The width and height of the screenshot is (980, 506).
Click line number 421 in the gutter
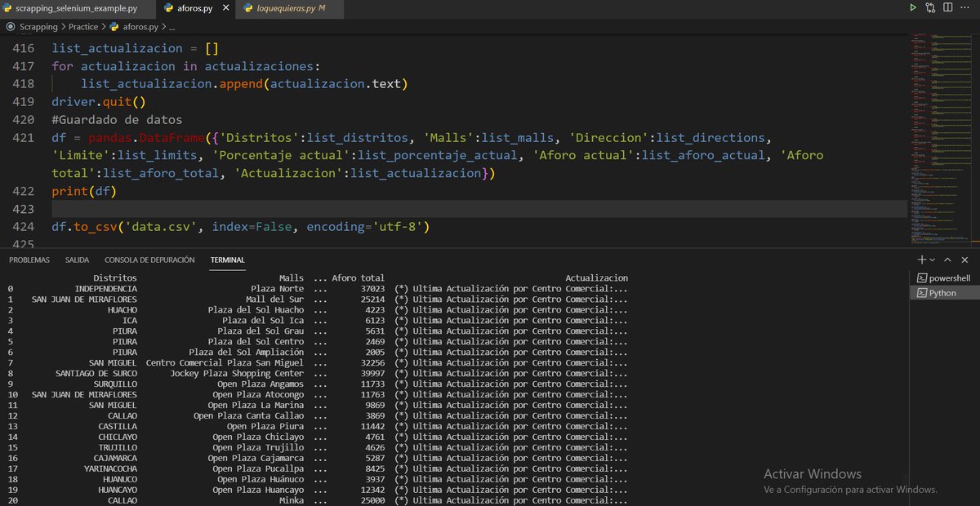pyautogui.click(x=24, y=138)
